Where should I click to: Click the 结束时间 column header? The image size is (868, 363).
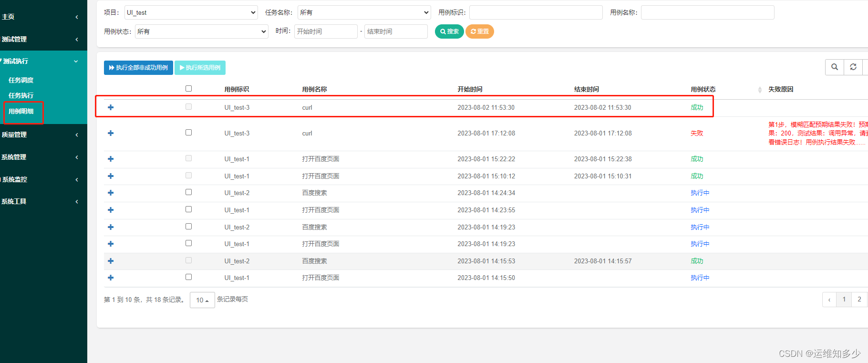tap(587, 89)
